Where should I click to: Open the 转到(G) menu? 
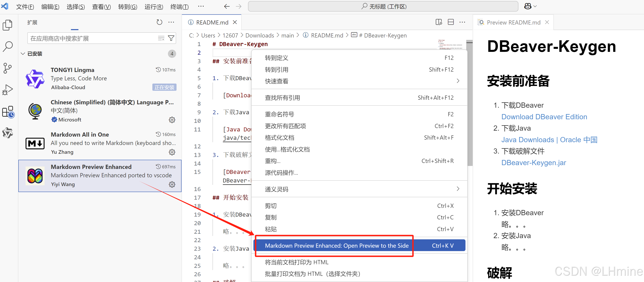coord(127,7)
